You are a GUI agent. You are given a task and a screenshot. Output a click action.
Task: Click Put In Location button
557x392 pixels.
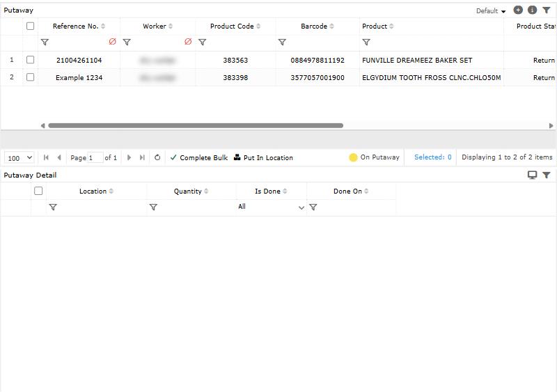coord(263,157)
